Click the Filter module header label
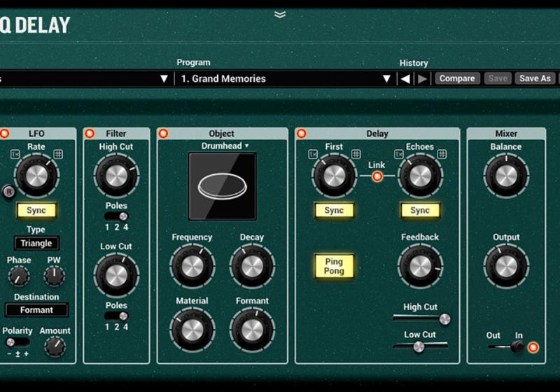The image size is (560, 392). coord(116,134)
